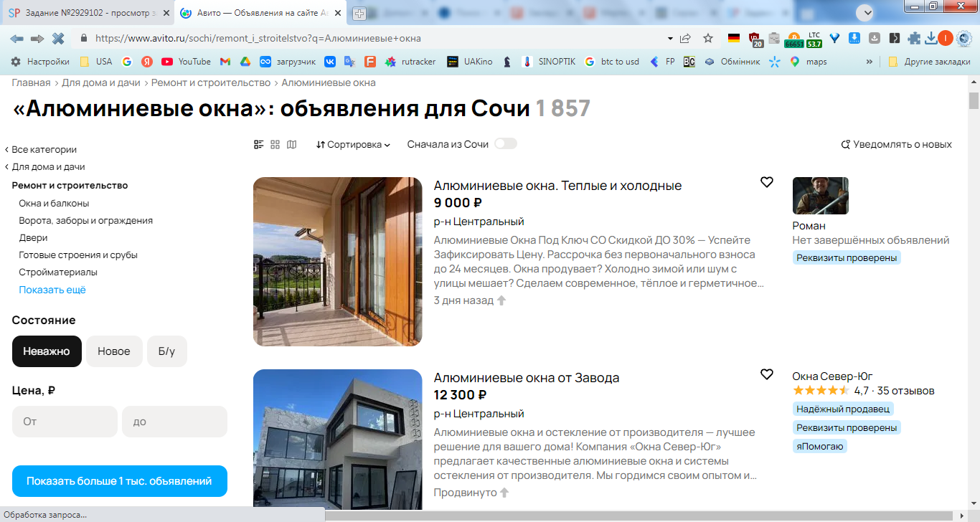Open uBlock shield extension showing 20
This screenshot has width=980, height=522.
tap(755, 39)
